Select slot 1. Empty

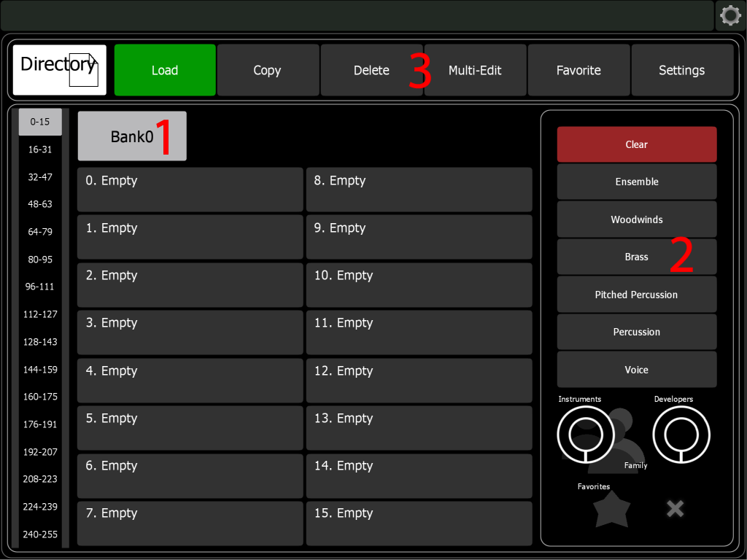[x=190, y=237]
